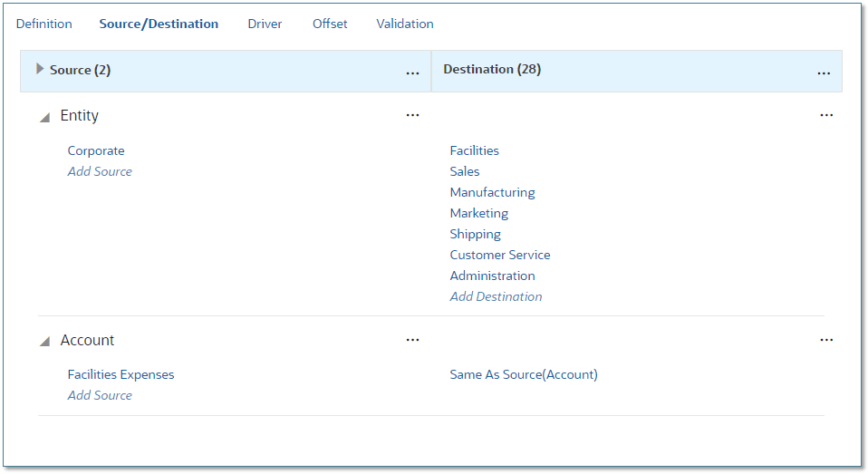Screen dimensions: 868x474
Task: Click Add Source under Account
Action: (100, 395)
